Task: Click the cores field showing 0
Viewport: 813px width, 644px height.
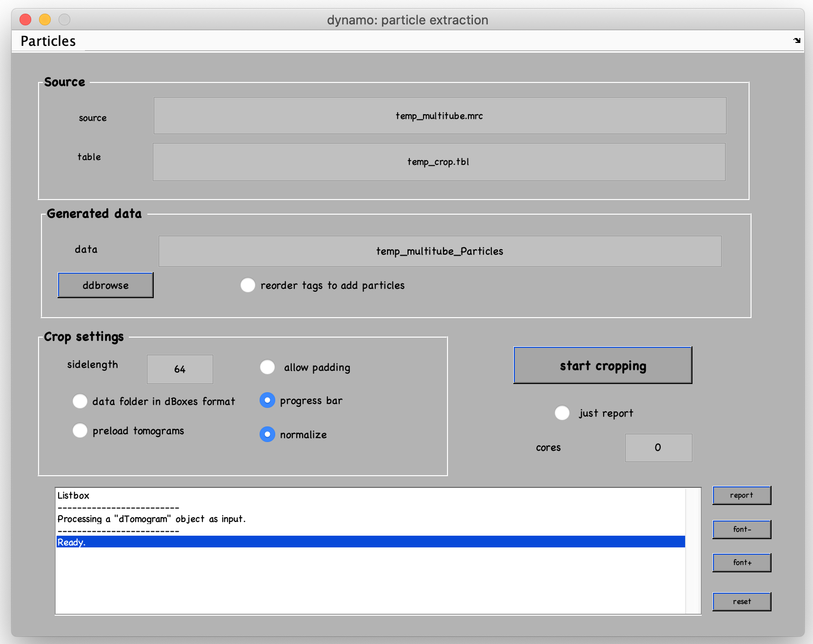Action: 658,448
